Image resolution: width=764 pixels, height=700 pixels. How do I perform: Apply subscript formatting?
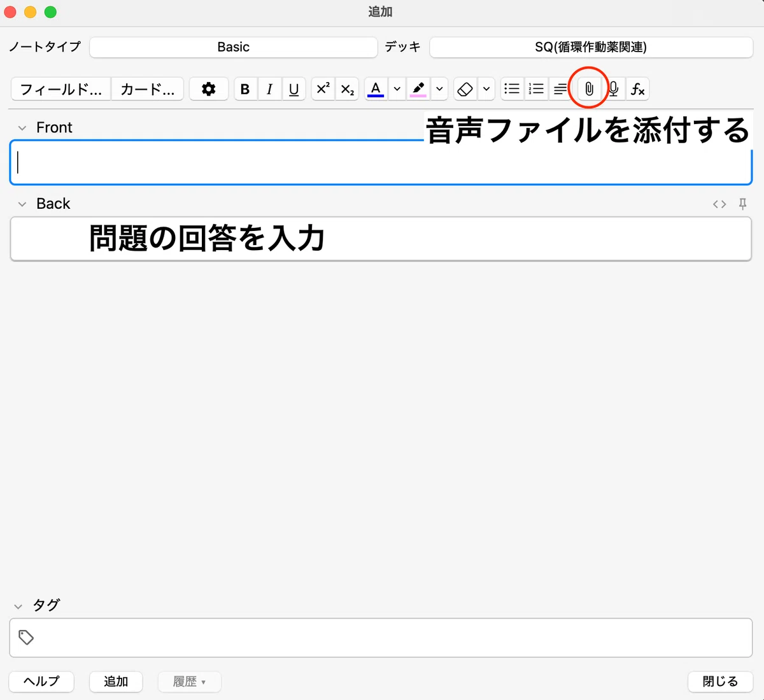click(x=347, y=89)
